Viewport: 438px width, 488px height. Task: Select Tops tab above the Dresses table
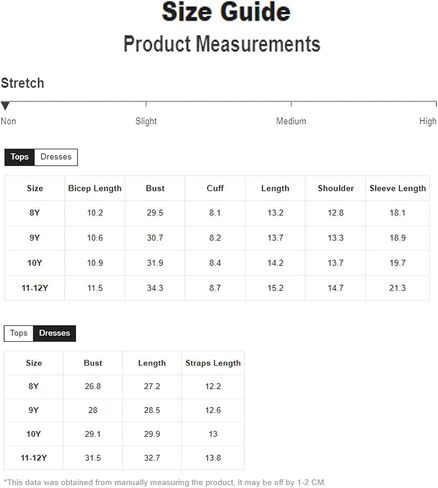point(19,333)
